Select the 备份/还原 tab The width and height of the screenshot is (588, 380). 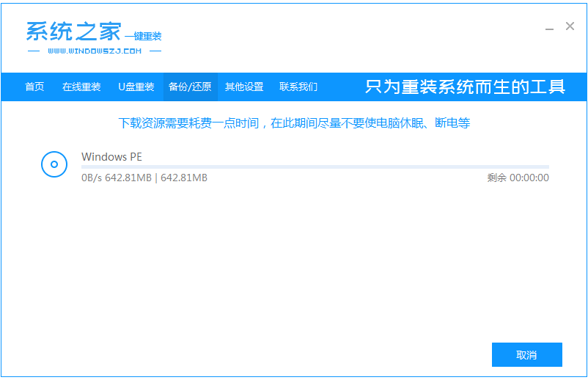click(190, 87)
